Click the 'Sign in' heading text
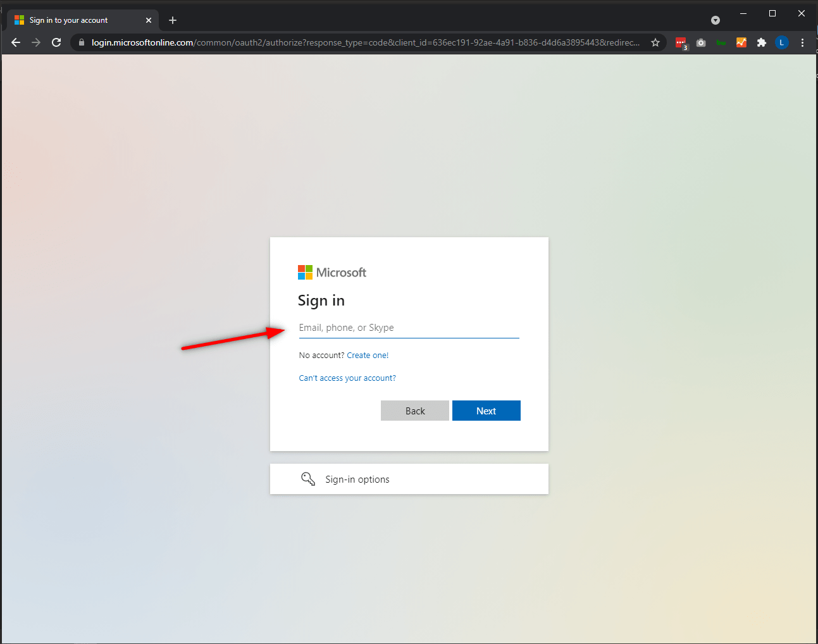The image size is (818, 644). coord(321,300)
